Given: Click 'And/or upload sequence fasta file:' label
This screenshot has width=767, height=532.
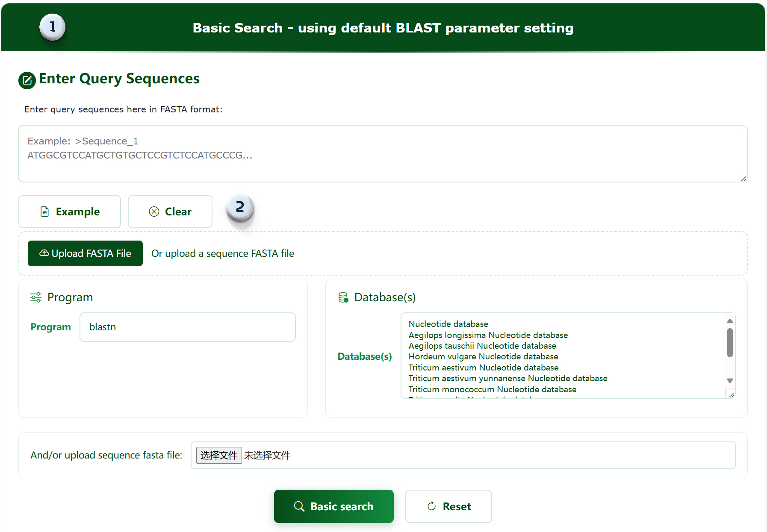Looking at the screenshot, I should (x=106, y=455).
